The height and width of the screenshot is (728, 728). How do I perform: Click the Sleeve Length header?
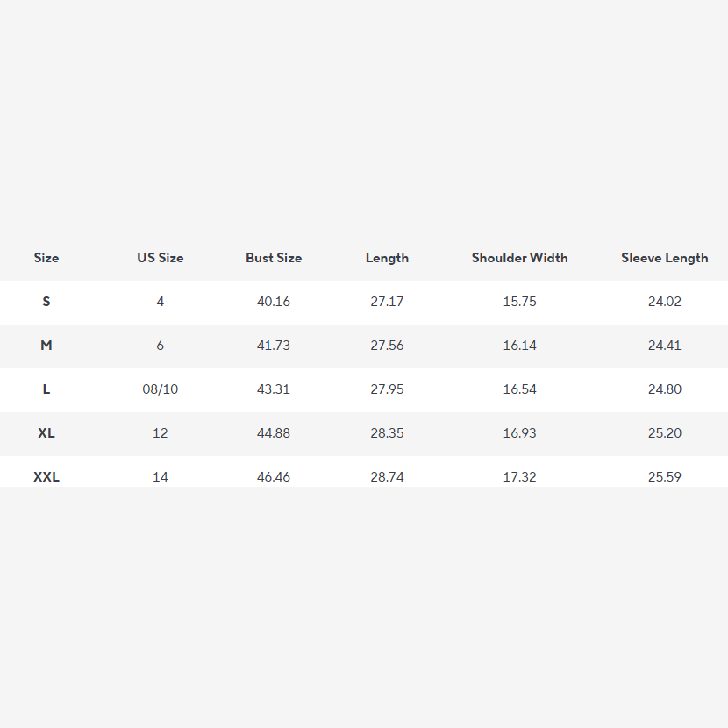(664, 258)
